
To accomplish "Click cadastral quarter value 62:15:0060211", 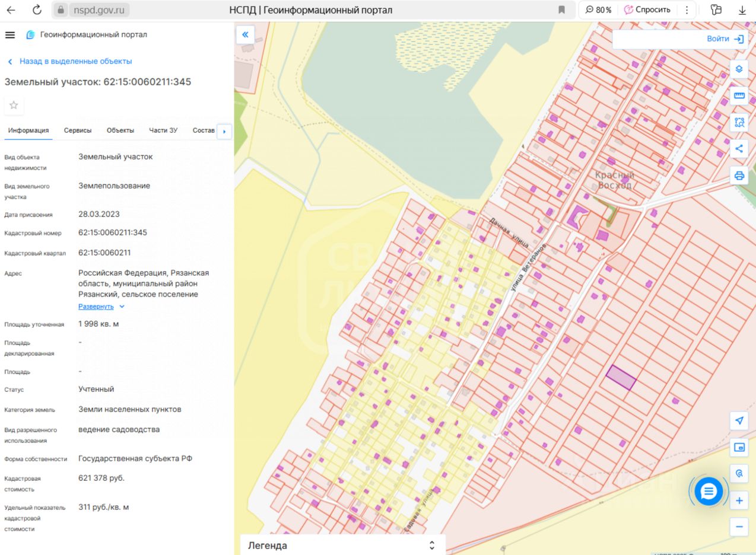I will coord(104,253).
